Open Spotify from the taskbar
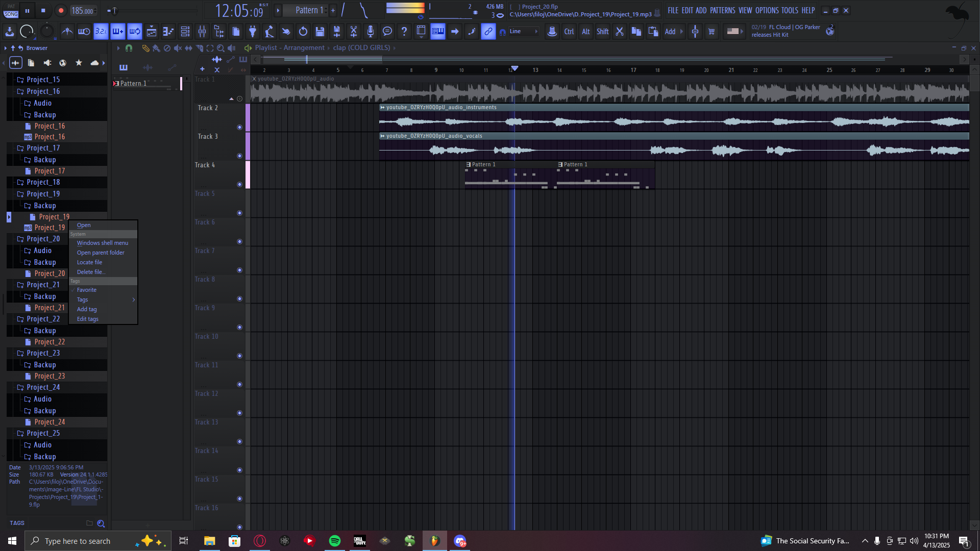Image resolution: width=980 pixels, height=551 pixels. (335, 541)
